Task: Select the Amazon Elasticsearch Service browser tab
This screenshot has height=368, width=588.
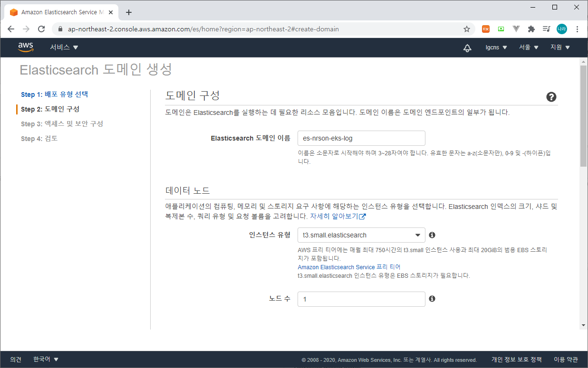Action: point(62,12)
